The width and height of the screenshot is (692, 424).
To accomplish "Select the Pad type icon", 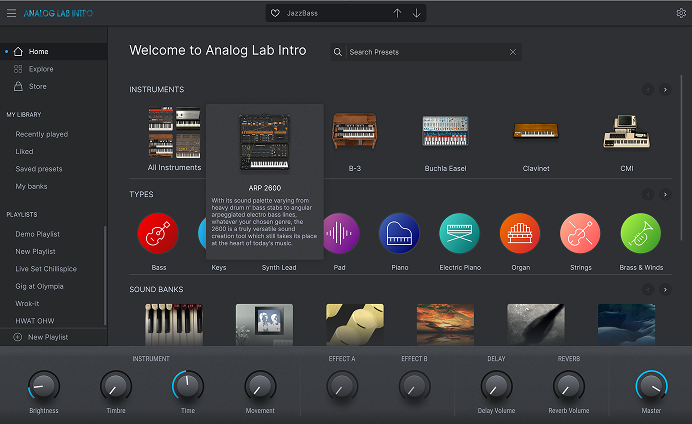I will tap(340, 234).
